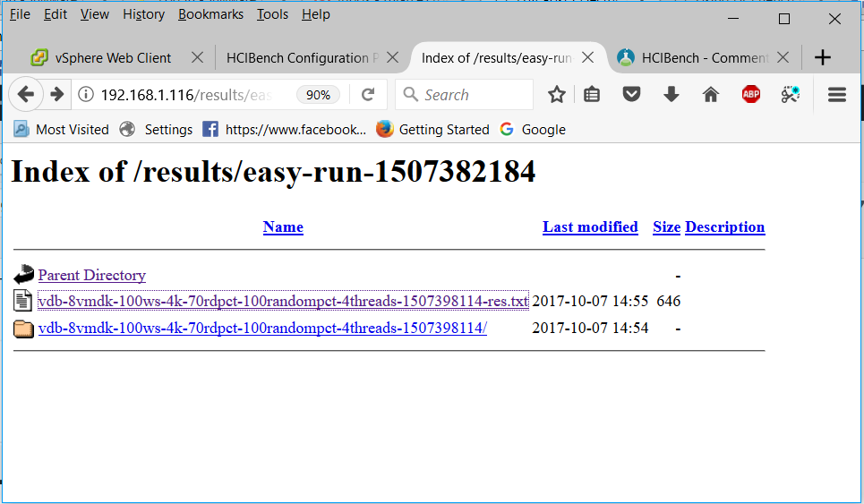Open site information icon in address bar

(x=85, y=95)
